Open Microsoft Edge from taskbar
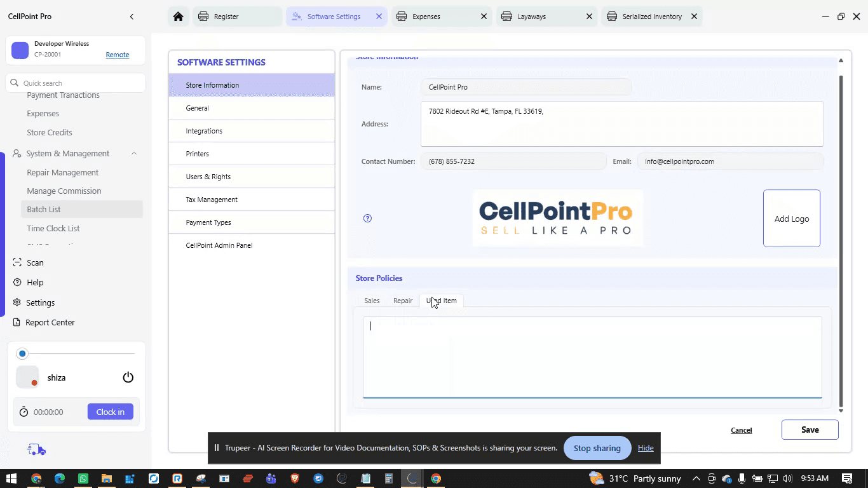The height and width of the screenshot is (488, 868). [x=60, y=478]
